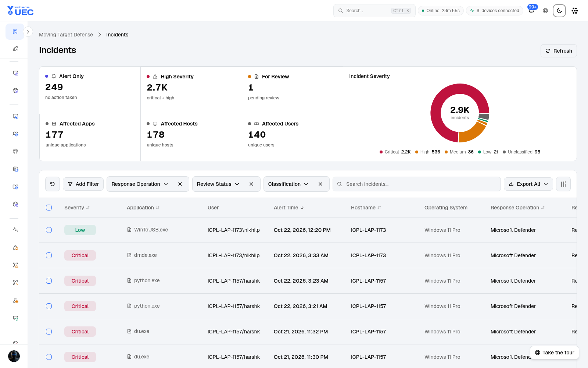
Task: Click the help lifebuoy icon in header
Action: point(545,11)
